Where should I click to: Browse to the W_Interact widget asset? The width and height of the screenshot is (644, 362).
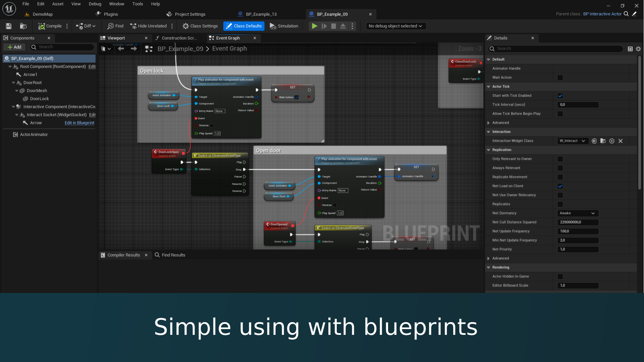tap(603, 141)
